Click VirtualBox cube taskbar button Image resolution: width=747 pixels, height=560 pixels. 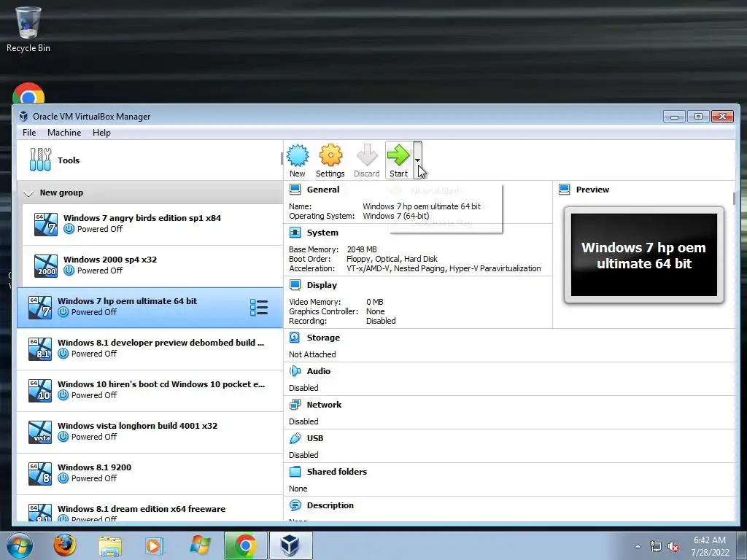(x=290, y=545)
